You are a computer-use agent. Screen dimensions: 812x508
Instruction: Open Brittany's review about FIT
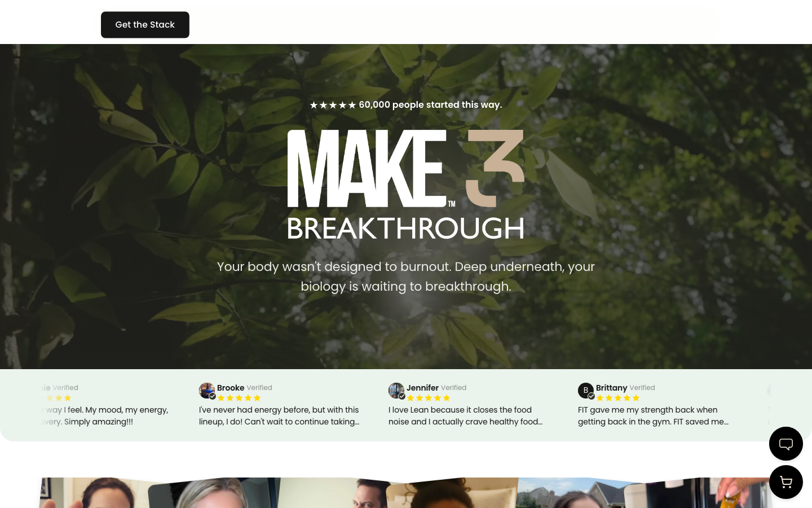tap(654, 416)
